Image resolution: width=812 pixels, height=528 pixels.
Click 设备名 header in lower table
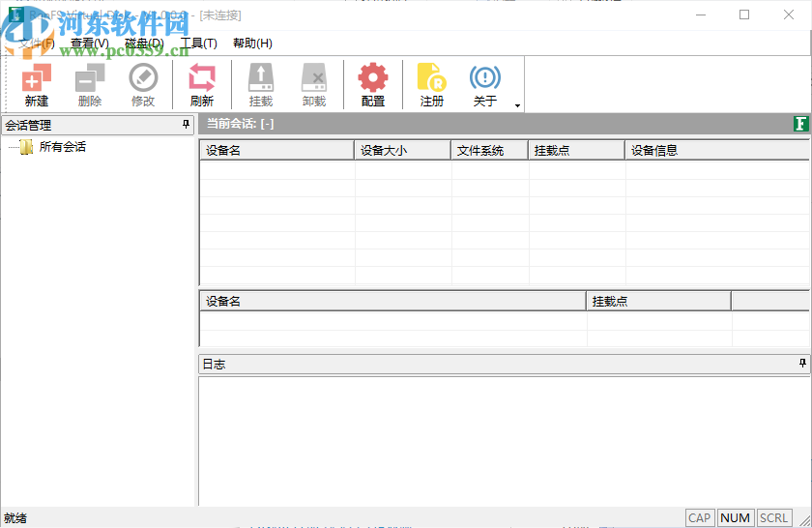pyautogui.click(x=392, y=301)
